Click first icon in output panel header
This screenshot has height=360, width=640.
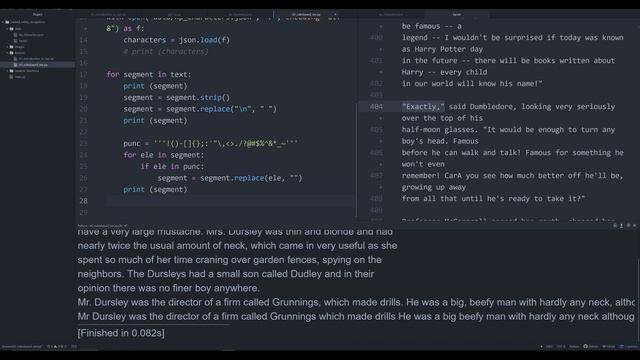coord(615,225)
